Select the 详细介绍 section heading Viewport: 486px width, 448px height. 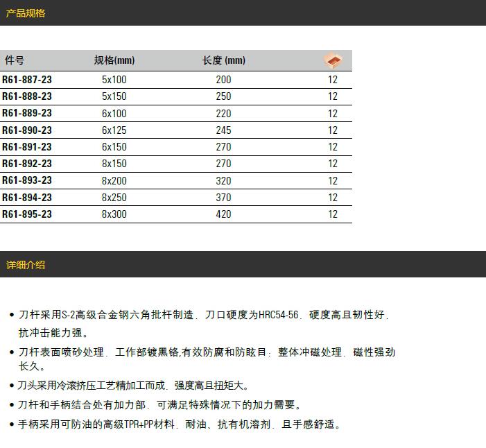[26, 265]
